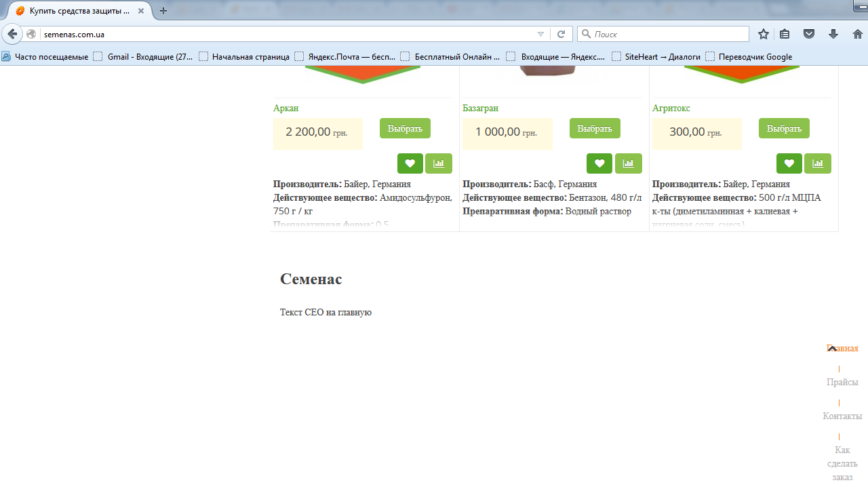Go to the Firefox home page icon
This screenshot has width=868, height=487.
(x=857, y=34)
